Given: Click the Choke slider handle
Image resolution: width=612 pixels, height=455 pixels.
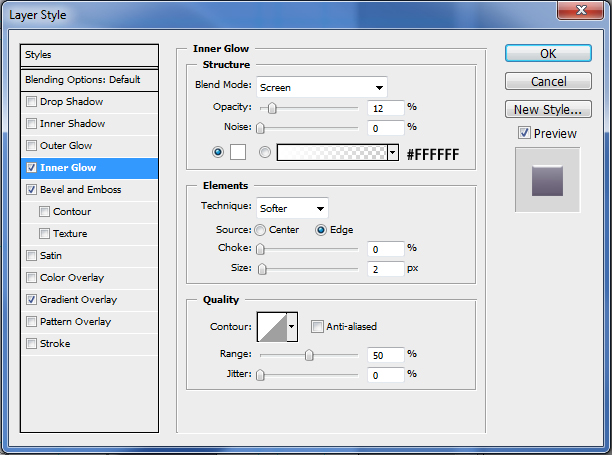Looking at the screenshot, I should (260, 249).
